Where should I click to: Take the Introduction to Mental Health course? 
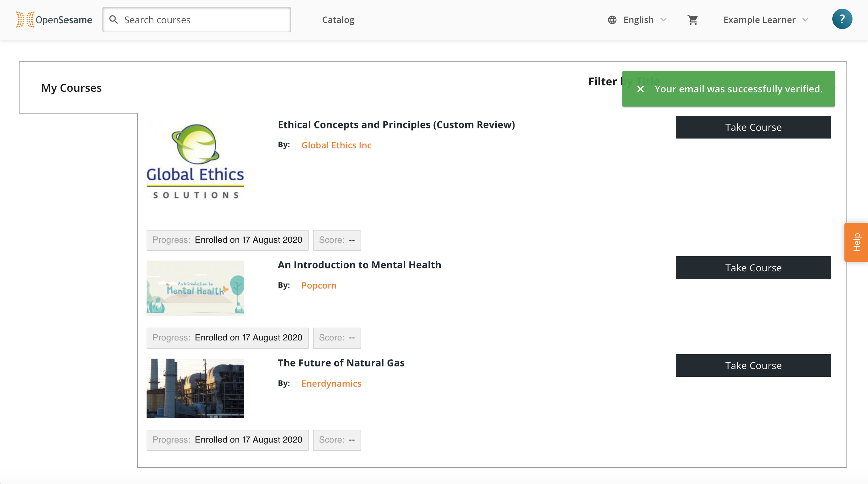click(753, 268)
